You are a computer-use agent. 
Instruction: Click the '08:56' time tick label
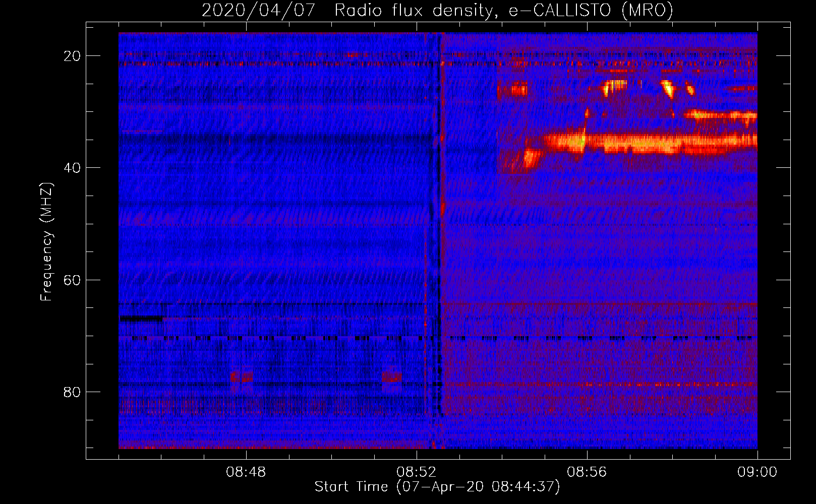[x=587, y=472]
